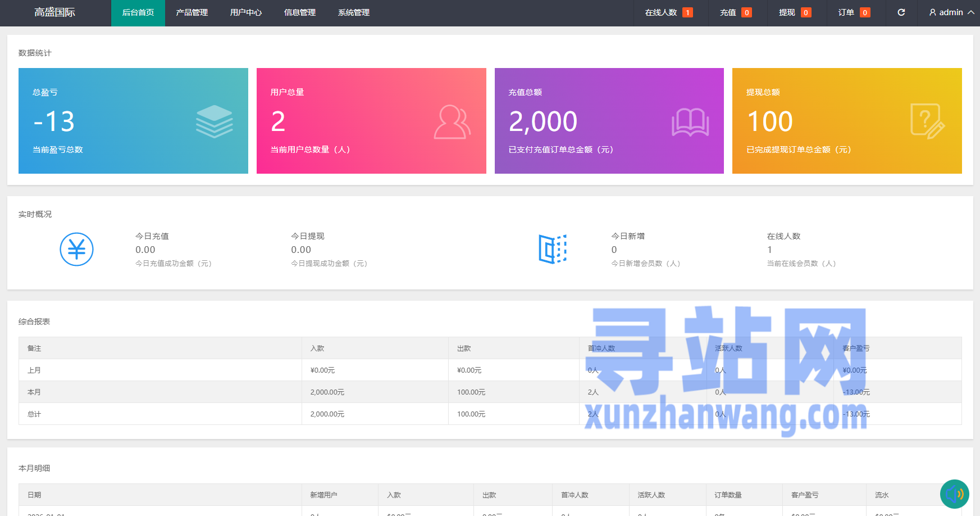Screen dimensions: 980x516
Task: Click the yen circle icon in 实时概况
Action: pos(76,249)
